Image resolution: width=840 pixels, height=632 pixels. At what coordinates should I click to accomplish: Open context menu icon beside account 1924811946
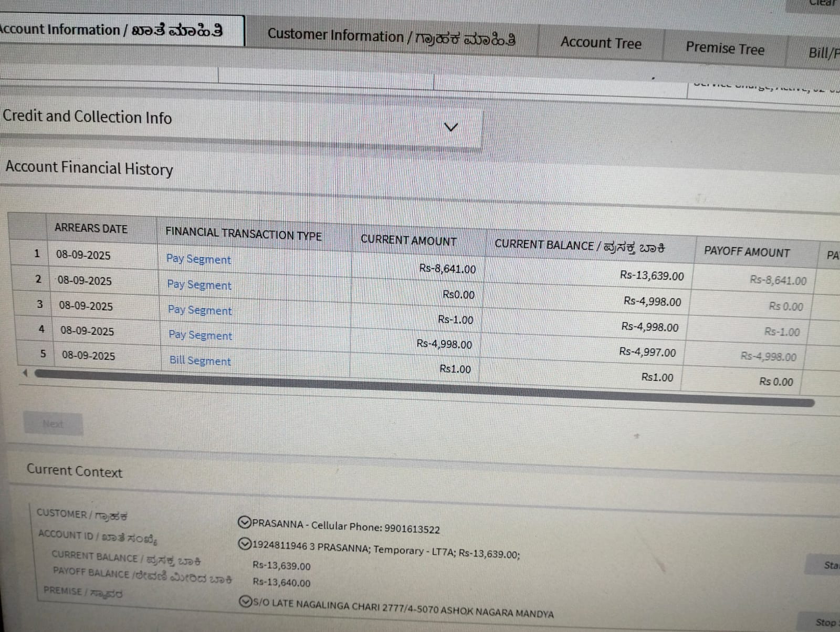[x=245, y=544]
